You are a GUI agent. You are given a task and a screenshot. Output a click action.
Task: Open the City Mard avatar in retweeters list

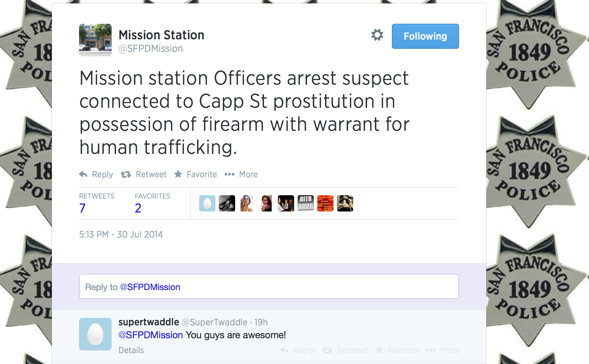[306, 203]
